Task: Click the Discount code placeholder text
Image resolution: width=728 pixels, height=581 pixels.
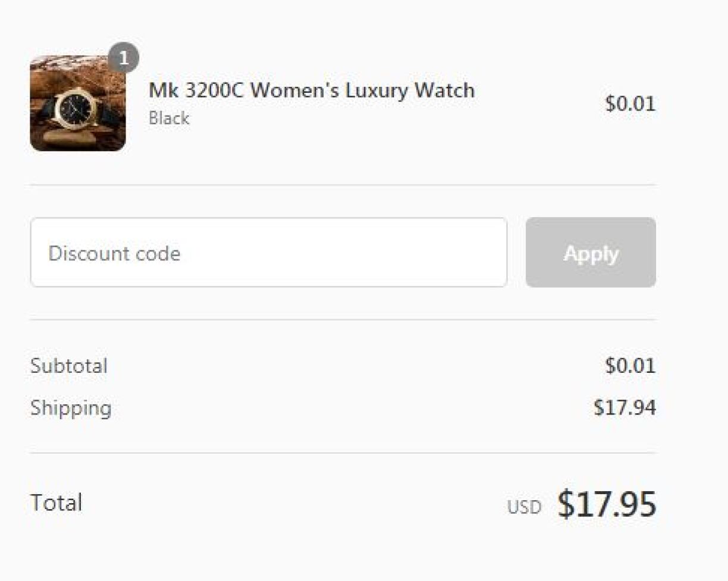Action: coord(115,252)
